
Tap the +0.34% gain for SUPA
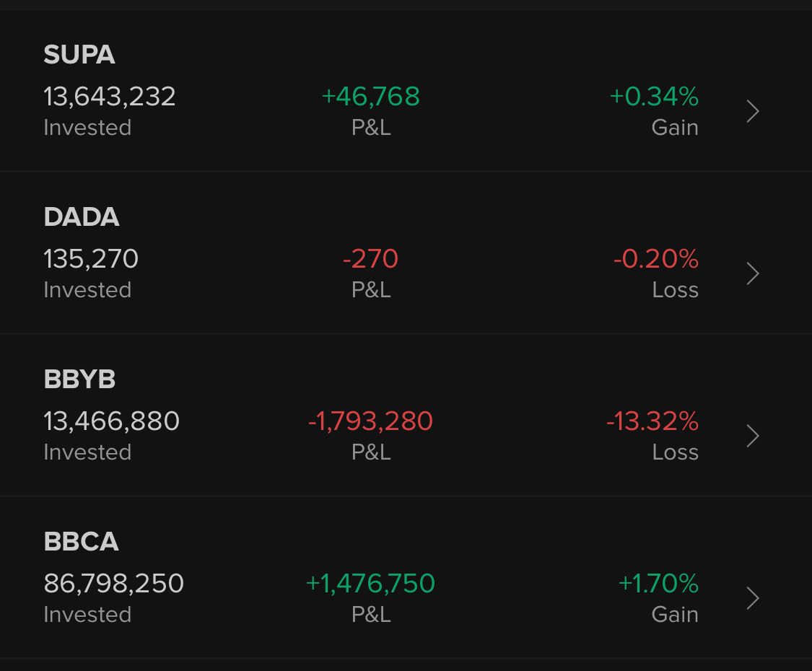click(655, 97)
